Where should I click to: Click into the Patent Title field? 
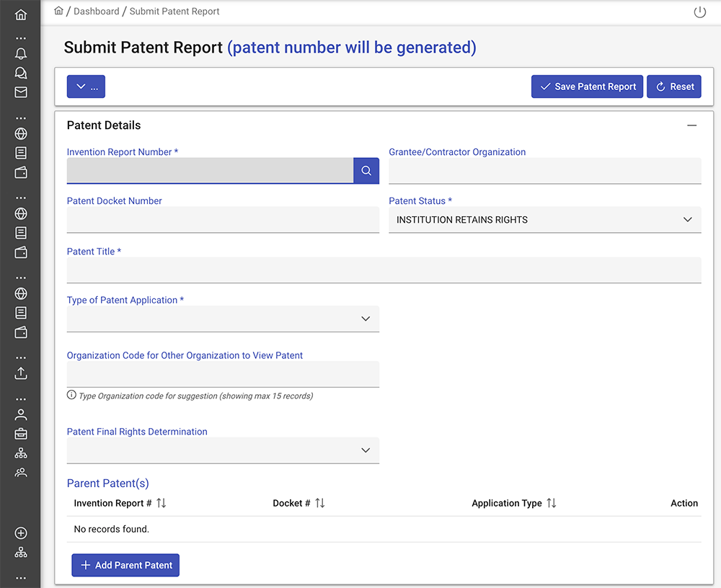[x=384, y=270]
